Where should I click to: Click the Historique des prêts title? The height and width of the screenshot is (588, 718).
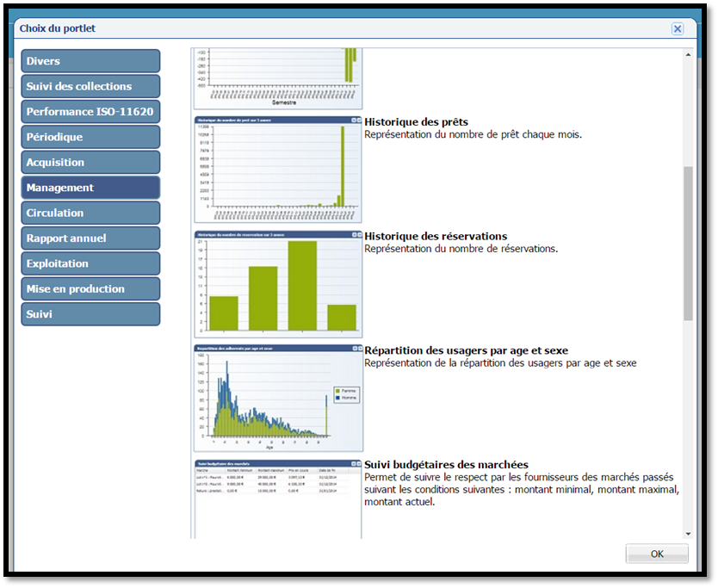click(x=416, y=122)
